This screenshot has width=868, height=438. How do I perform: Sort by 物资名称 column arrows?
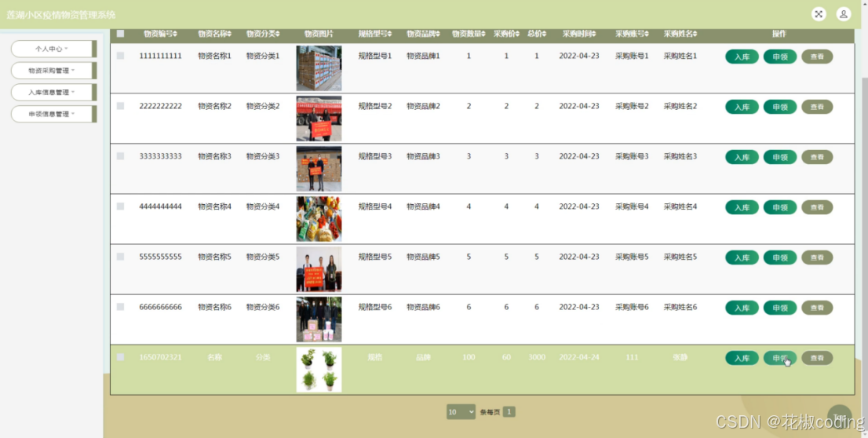pyautogui.click(x=230, y=35)
